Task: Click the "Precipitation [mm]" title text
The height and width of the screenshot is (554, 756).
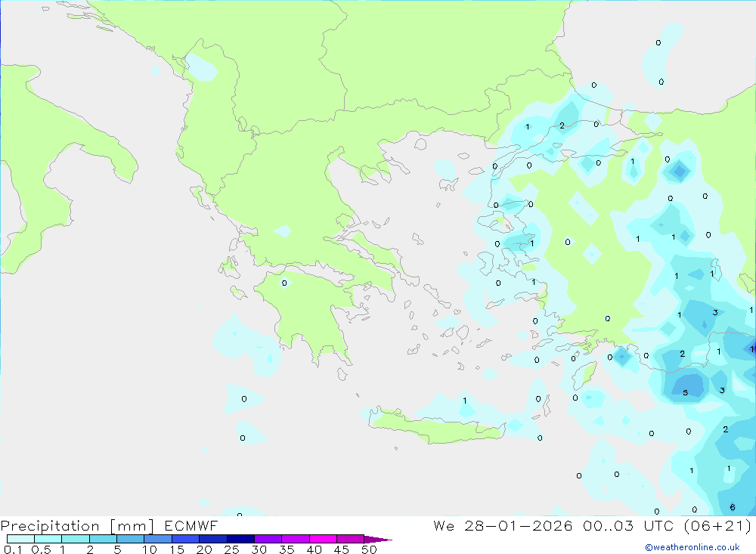Action: tap(78, 525)
